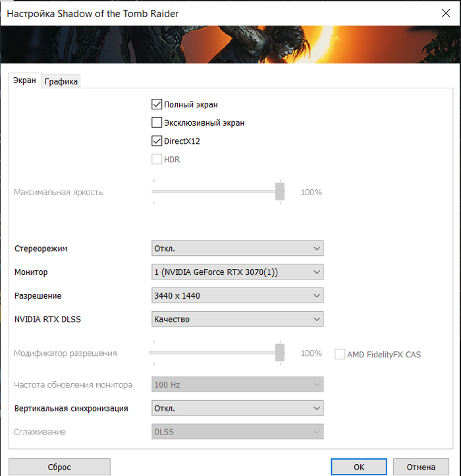Click the Вертикальная синхронизация label
Viewport: 461px width, 476px height.
tap(71, 409)
